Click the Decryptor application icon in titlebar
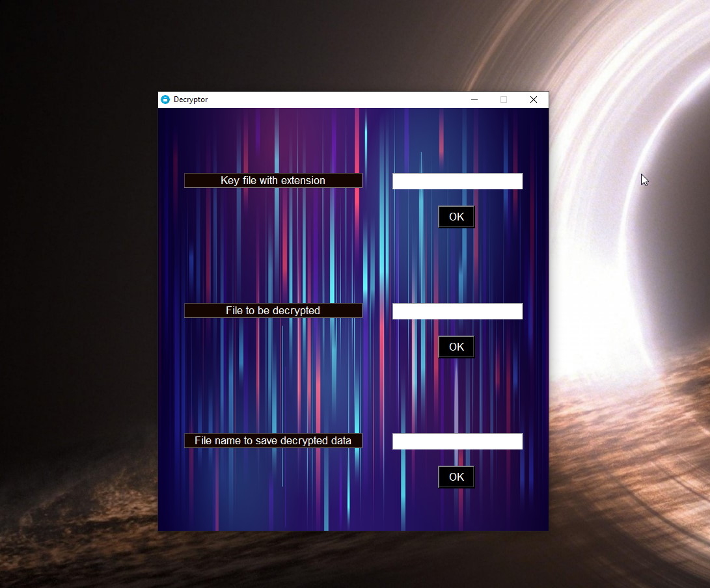Screen dimensions: 710x588 (165, 100)
